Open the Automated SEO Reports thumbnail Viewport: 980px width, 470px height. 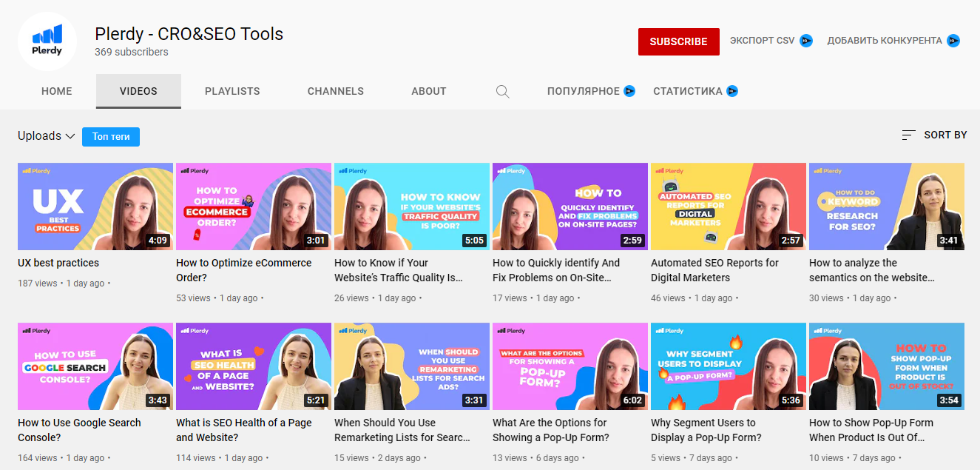[729, 207]
